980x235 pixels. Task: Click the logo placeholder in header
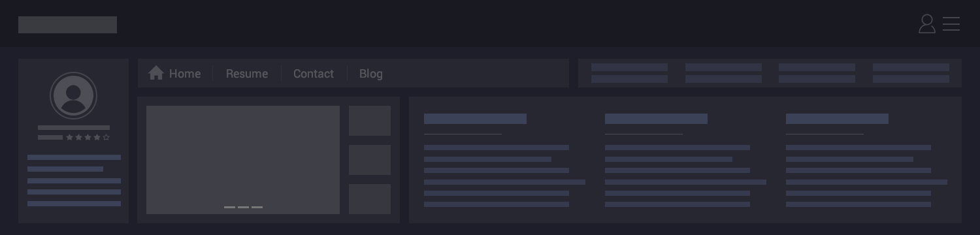(67, 25)
